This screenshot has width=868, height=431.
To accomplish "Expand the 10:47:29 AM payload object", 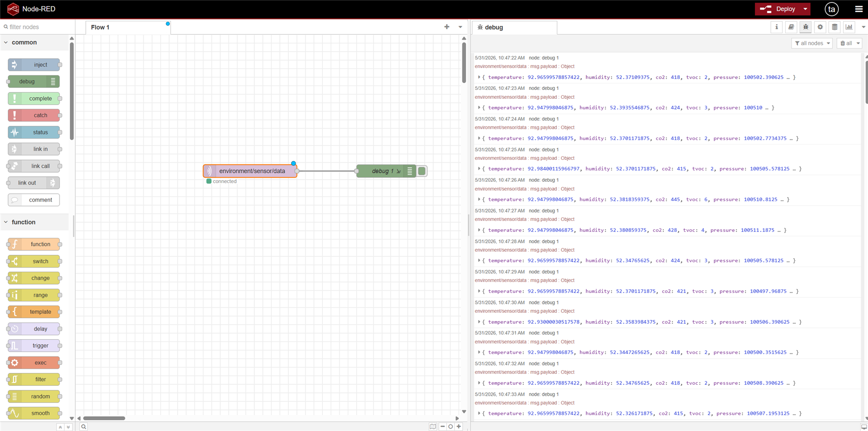I will tap(479, 291).
